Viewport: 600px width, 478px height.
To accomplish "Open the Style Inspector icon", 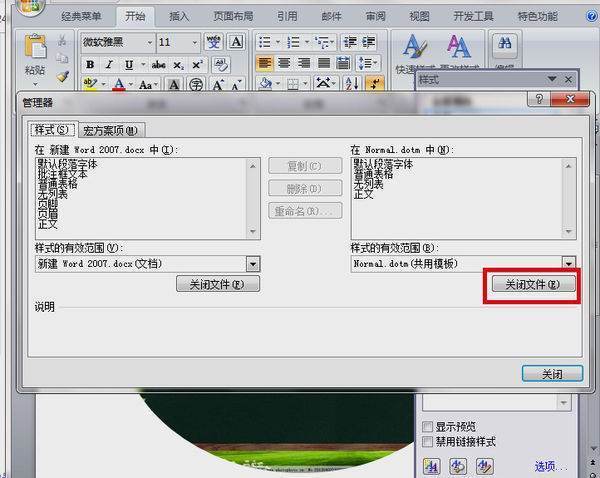I will (x=458, y=465).
